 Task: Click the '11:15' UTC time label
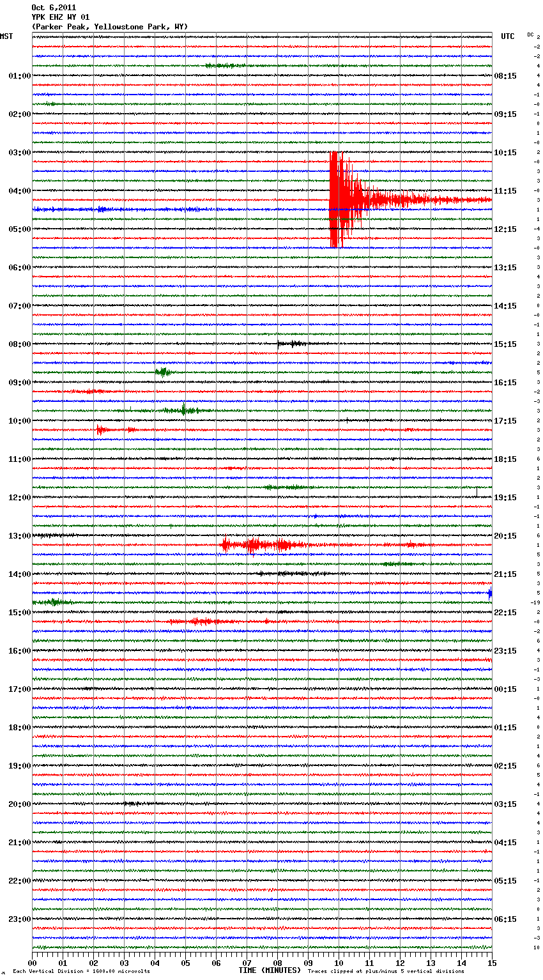tap(505, 191)
